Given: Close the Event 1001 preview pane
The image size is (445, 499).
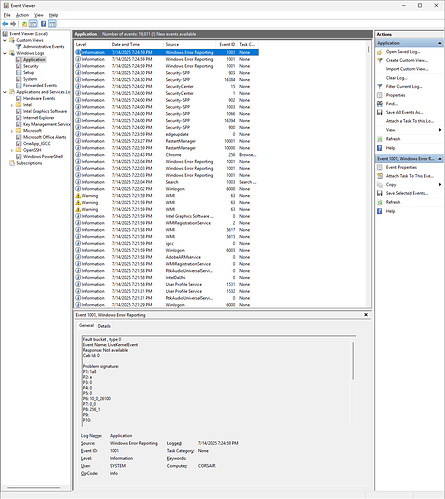Looking at the screenshot, I should pyautogui.click(x=366, y=315).
